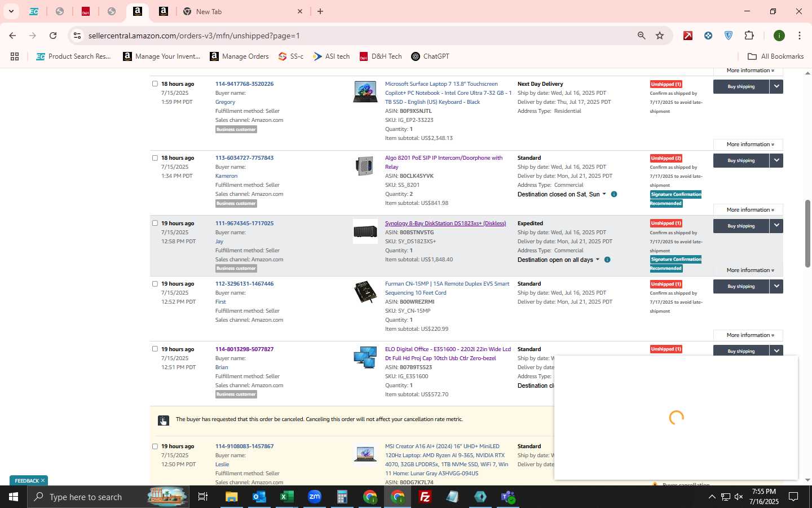Viewport: 812px width, 508px height.
Task: Expand More information for the Surface Laptop order
Action: 748,144
